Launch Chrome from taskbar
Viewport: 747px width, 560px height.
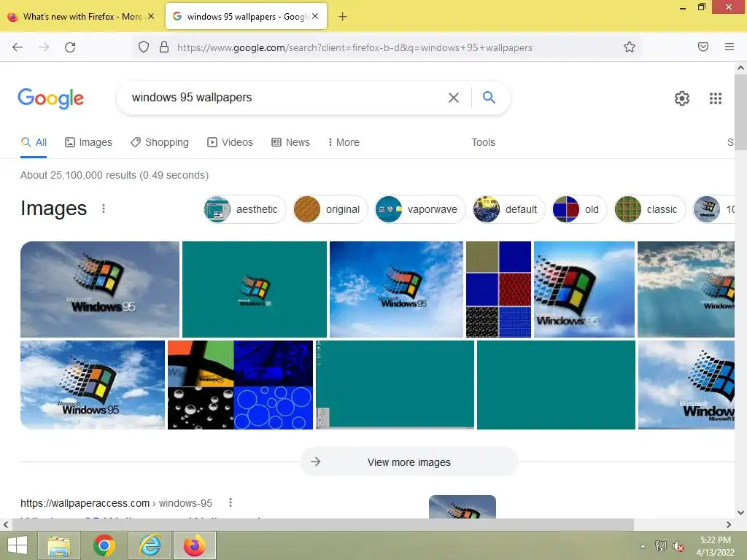(x=104, y=545)
